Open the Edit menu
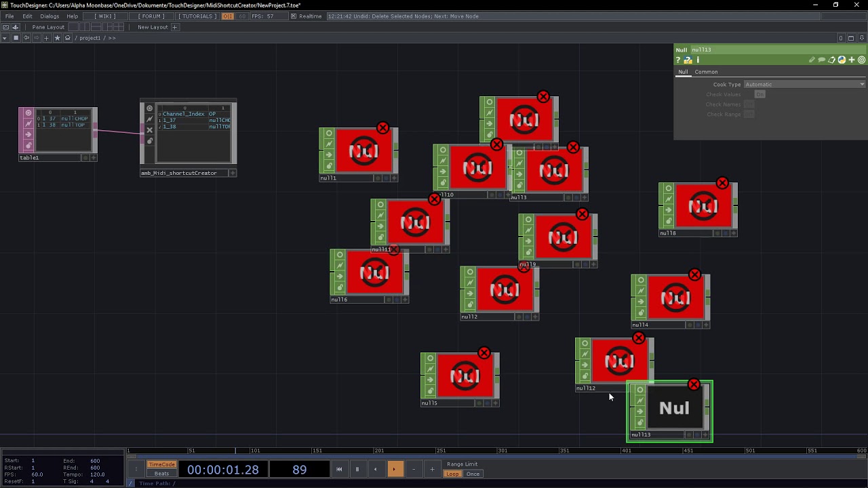 coord(27,16)
